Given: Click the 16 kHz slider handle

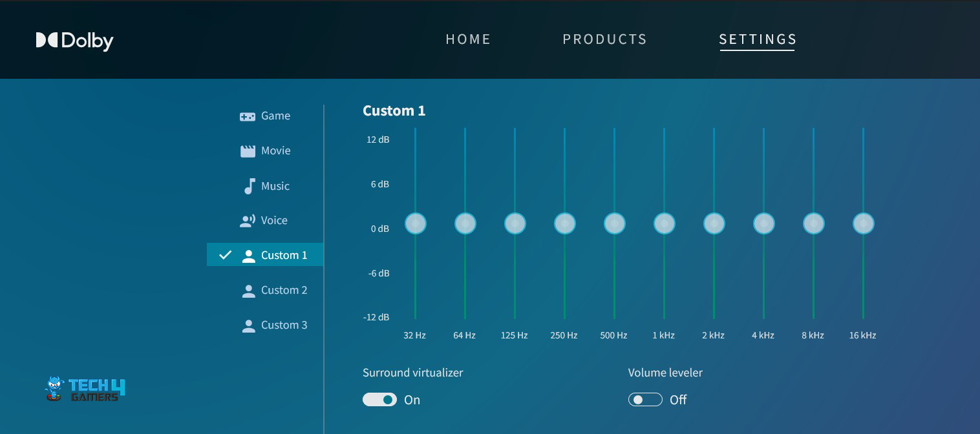Looking at the screenshot, I should 863,223.
